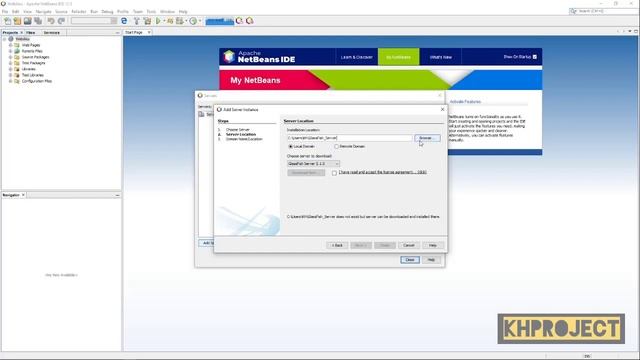Image resolution: width=640 pixels, height=360 pixels.
Task: Open the license agreement link
Action: point(382,172)
